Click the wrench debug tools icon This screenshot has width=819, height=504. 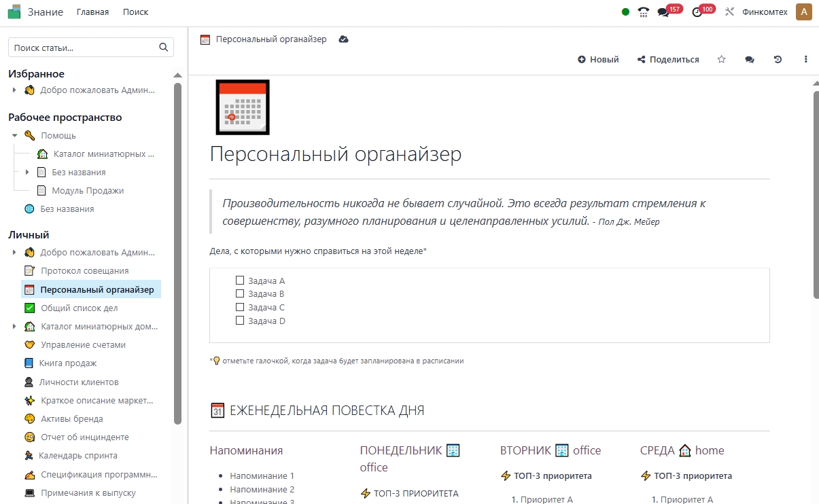pyautogui.click(x=729, y=12)
